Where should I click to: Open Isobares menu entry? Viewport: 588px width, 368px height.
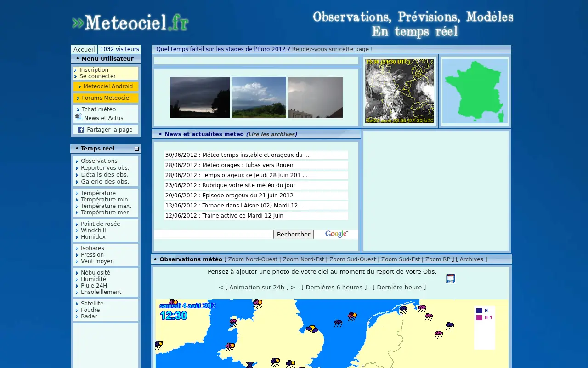click(x=92, y=248)
